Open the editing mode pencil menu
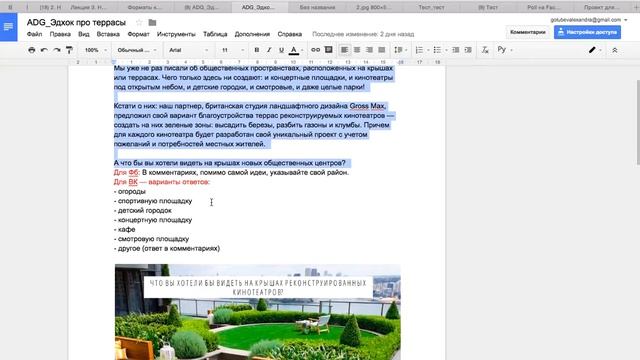The image size is (640, 360). pos(594,50)
